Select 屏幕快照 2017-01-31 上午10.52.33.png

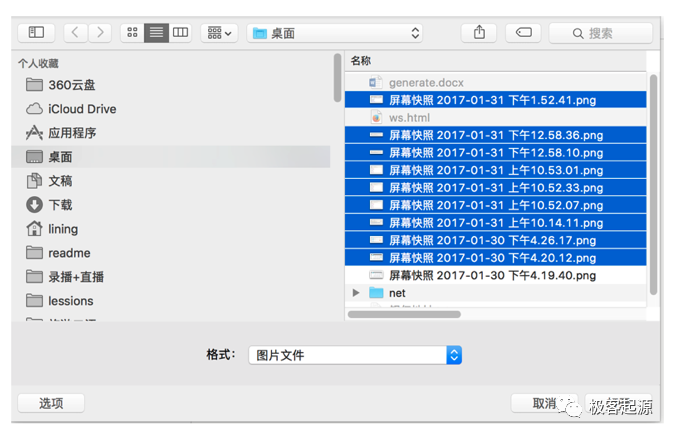[495, 188]
